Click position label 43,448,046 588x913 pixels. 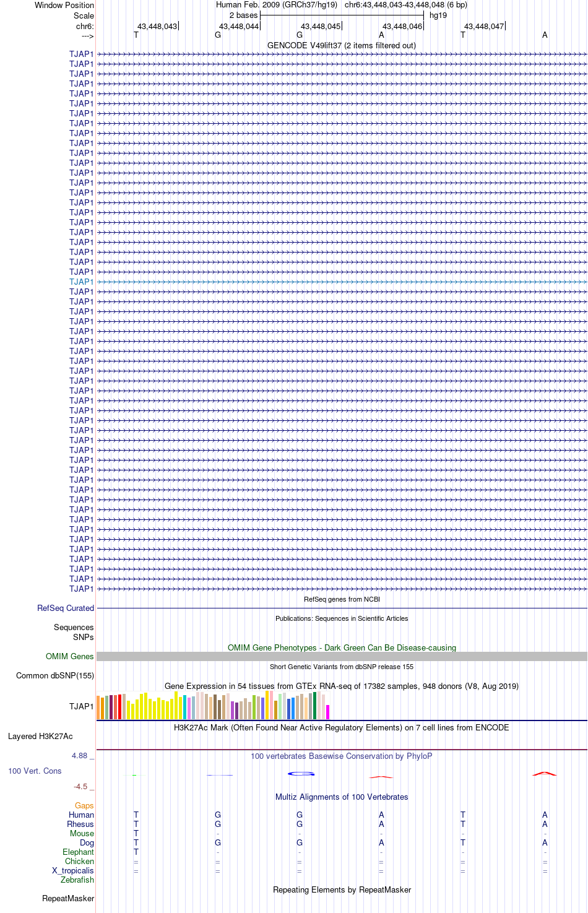[x=402, y=27]
